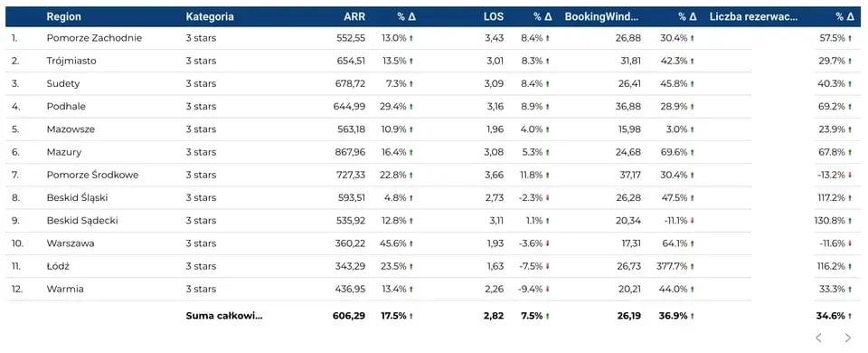Sort by ARR column header
This screenshot has width=868, height=353.
(x=354, y=16)
